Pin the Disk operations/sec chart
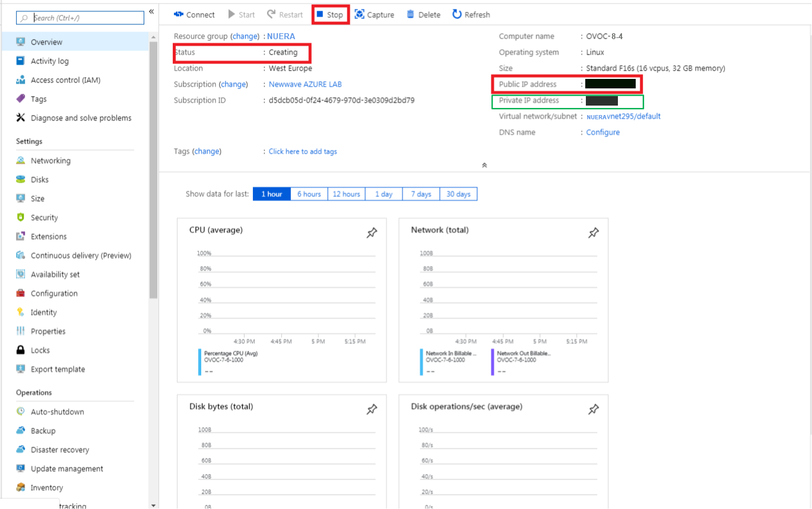The image size is (812, 509). pos(593,409)
